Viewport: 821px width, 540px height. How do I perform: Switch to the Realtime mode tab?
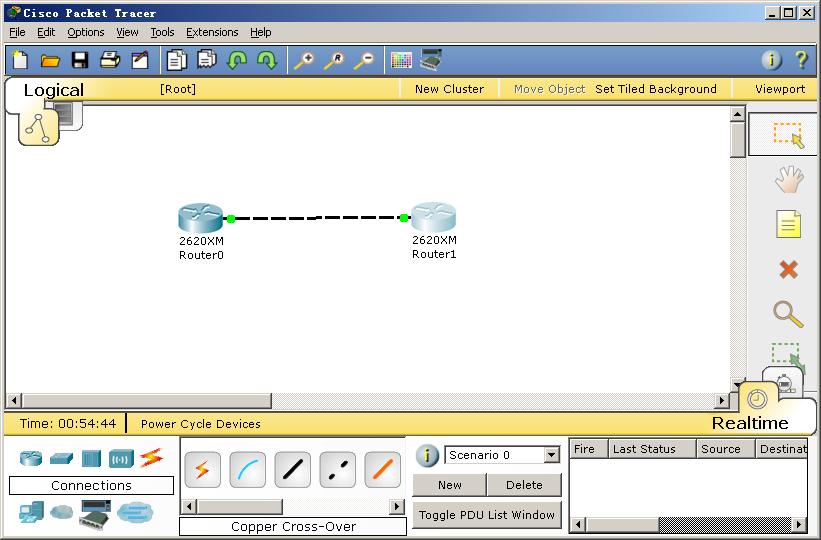pos(750,423)
